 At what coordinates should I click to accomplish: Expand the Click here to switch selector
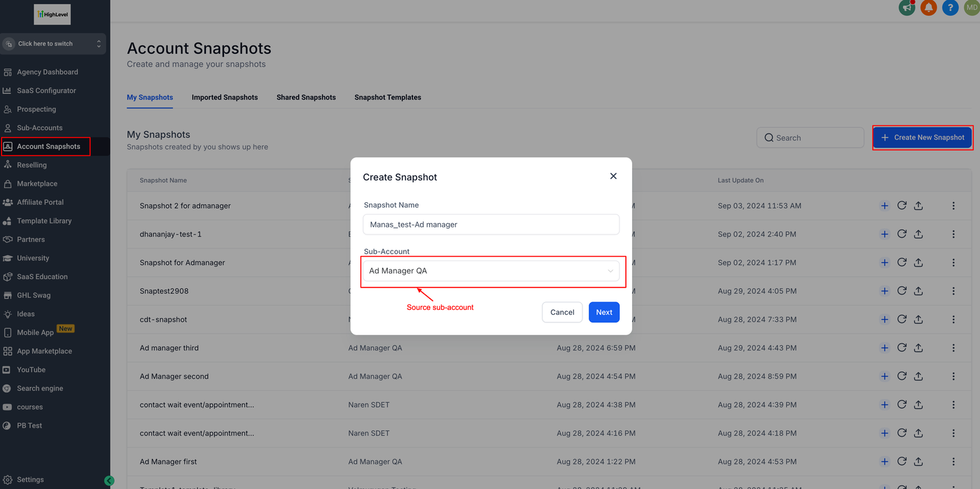(53, 44)
